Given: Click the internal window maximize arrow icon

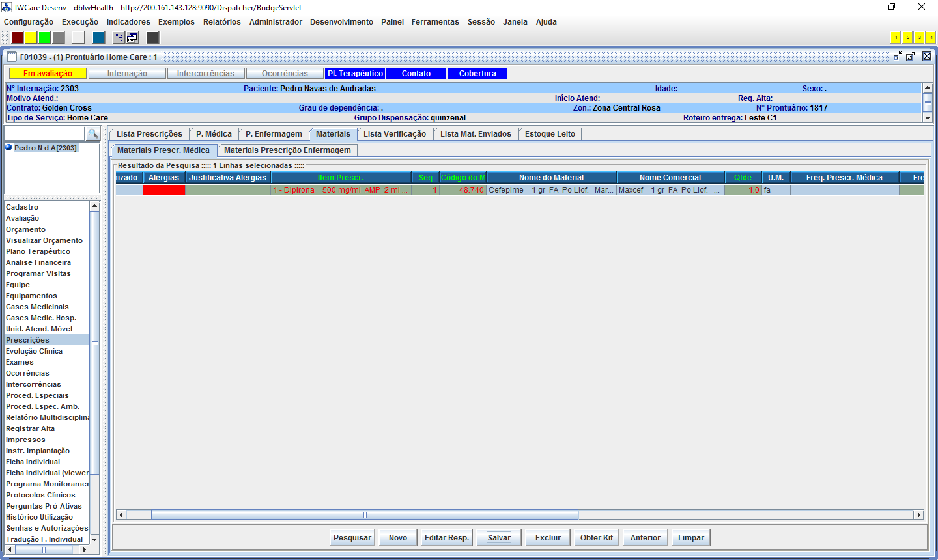Looking at the screenshot, I should point(911,57).
